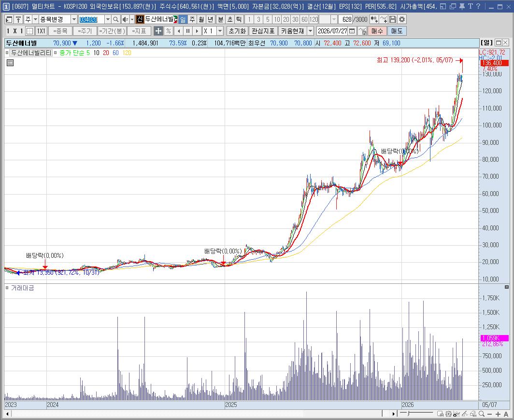
Task: Toggle the left panel layout icon
Action: pyautogui.click(x=9, y=20)
